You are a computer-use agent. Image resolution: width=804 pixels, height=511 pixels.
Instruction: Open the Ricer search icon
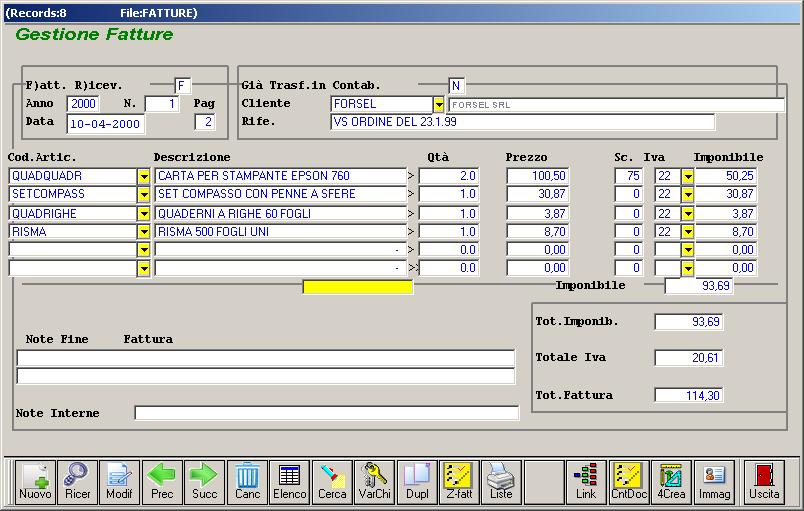click(x=77, y=482)
